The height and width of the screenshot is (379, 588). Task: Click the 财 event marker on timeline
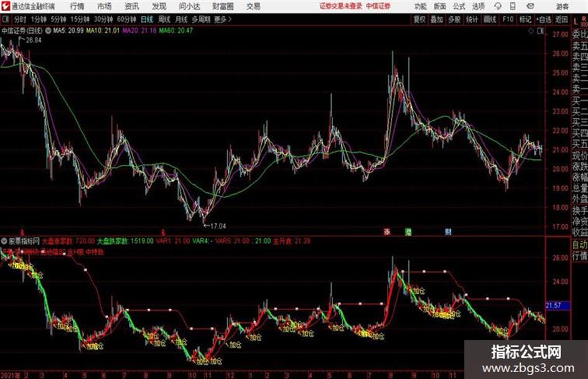click(x=448, y=232)
